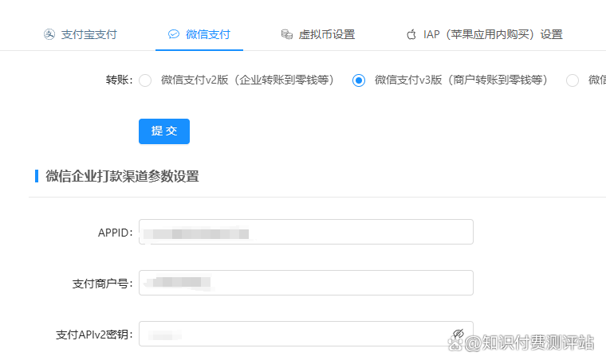Image resolution: width=606 pixels, height=364 pixels.
Task: Click the 微信企业打款渠道参数设置 section heading
Action: click(122, 176)
